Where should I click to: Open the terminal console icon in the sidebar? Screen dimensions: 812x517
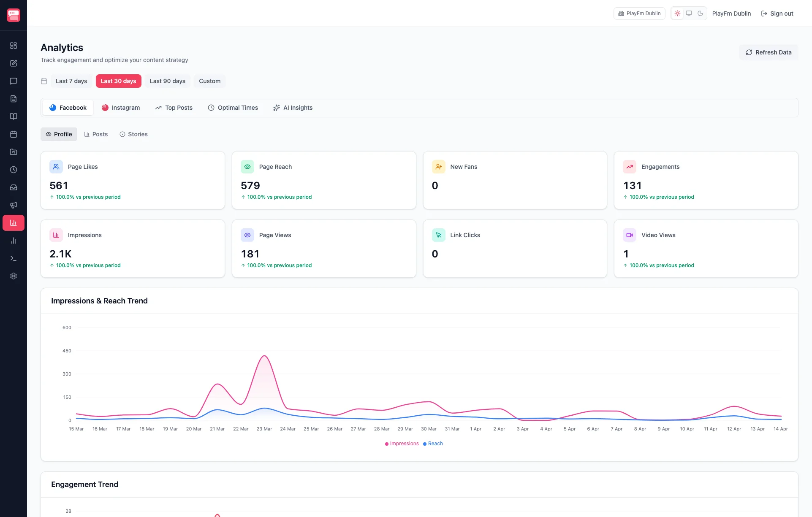(x=14, y=258)
